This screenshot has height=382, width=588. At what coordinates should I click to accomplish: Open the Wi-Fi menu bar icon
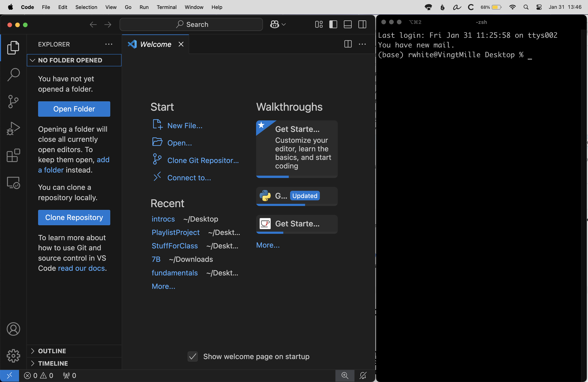pyautogui.click(x=513, y=7)
